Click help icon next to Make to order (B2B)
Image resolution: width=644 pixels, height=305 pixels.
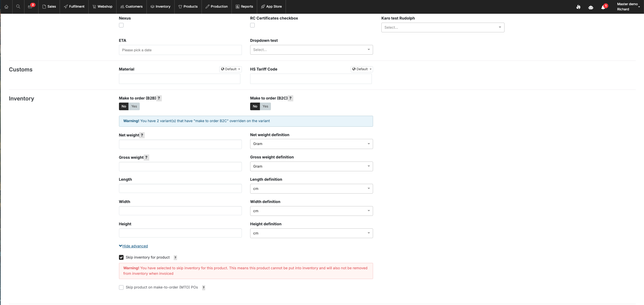(x=159, y=98)
